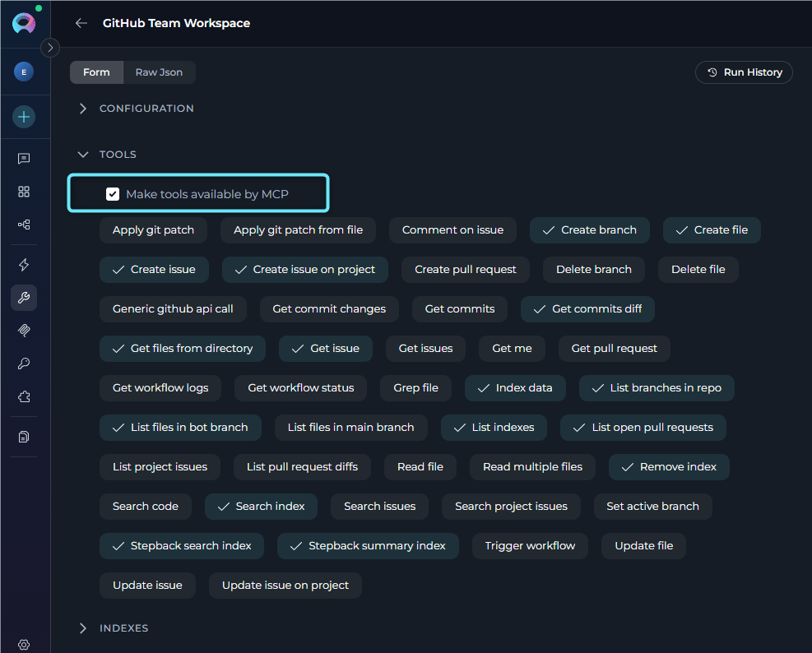Click the blue plus create button
Screen dimensions: 812x653
tap(24, 117)
